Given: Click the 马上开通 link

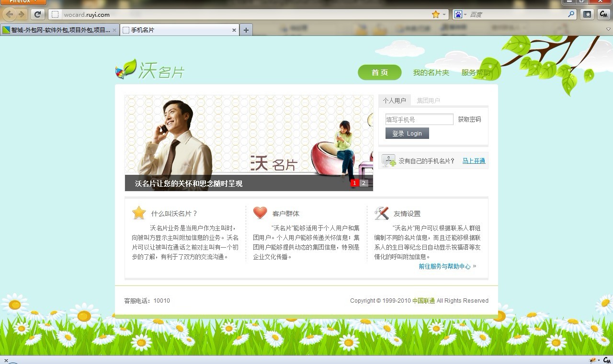Looking at the screenshot, I should point(474,161).
